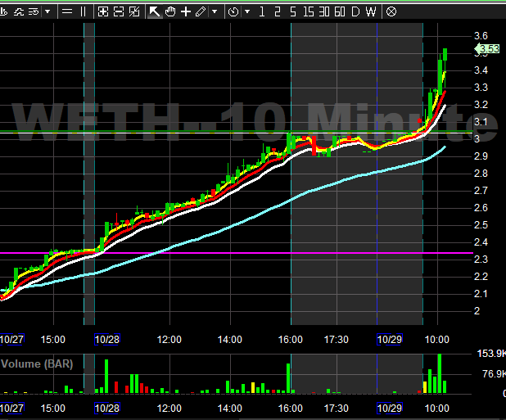Switch to the 2 minute interval
The width and height of the screenshot is (506, 420).
coord(278,12)
